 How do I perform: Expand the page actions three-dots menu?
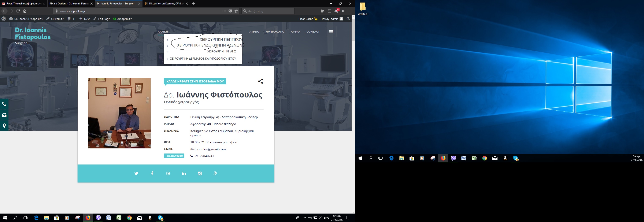pyautogui.click(x=224, y=11)
